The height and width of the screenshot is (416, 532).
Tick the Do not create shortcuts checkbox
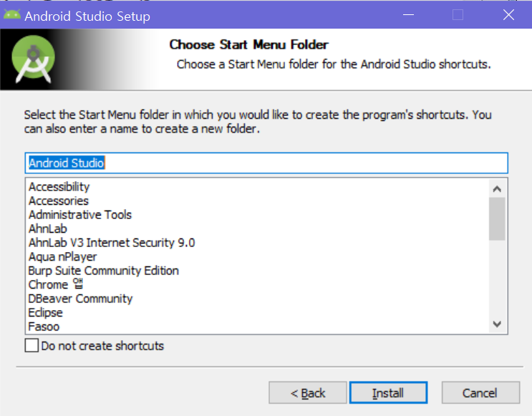(x=32, y=345)
